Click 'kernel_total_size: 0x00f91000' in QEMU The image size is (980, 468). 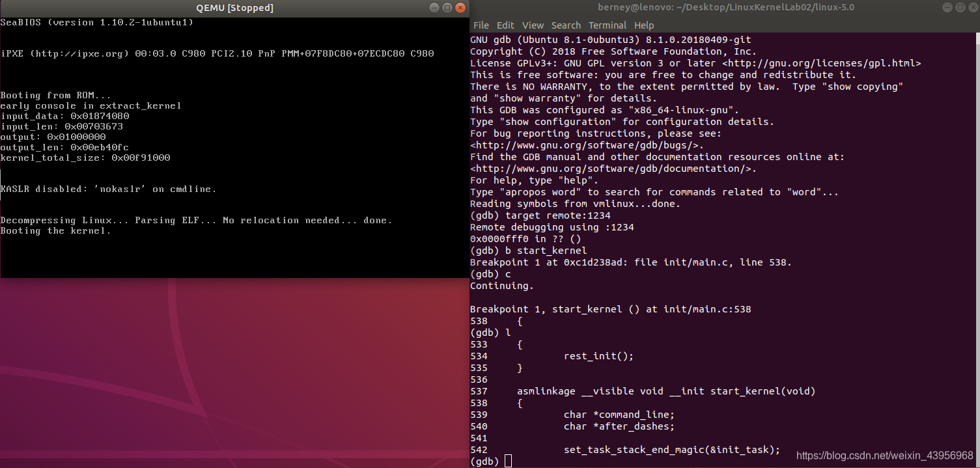pyautogui.click(x=85, y=158)
